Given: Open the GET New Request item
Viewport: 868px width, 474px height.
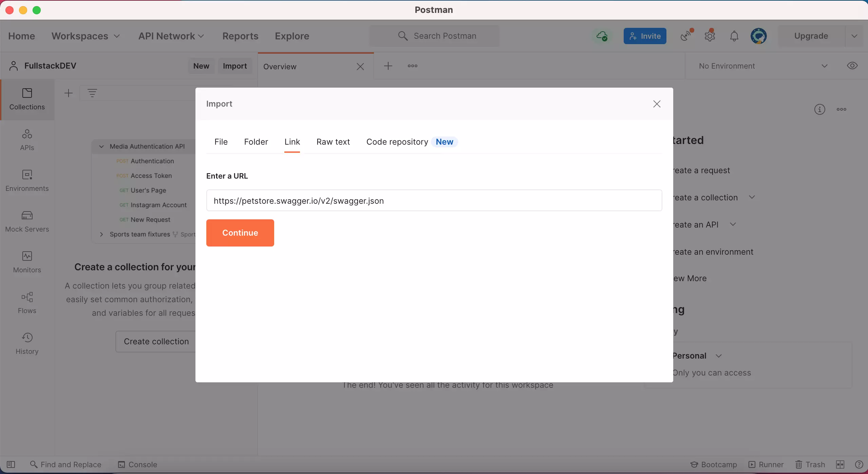Looking at the screenshot, I should tap(145, 219).
